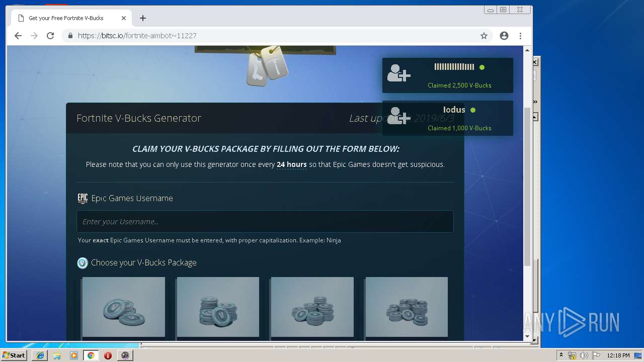
Task: Click the Epic Games logo icon
Action: coord(83,198)
